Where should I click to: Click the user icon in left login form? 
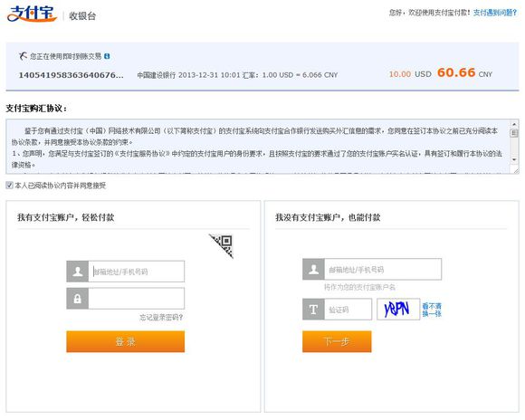(x=78, y=272)
